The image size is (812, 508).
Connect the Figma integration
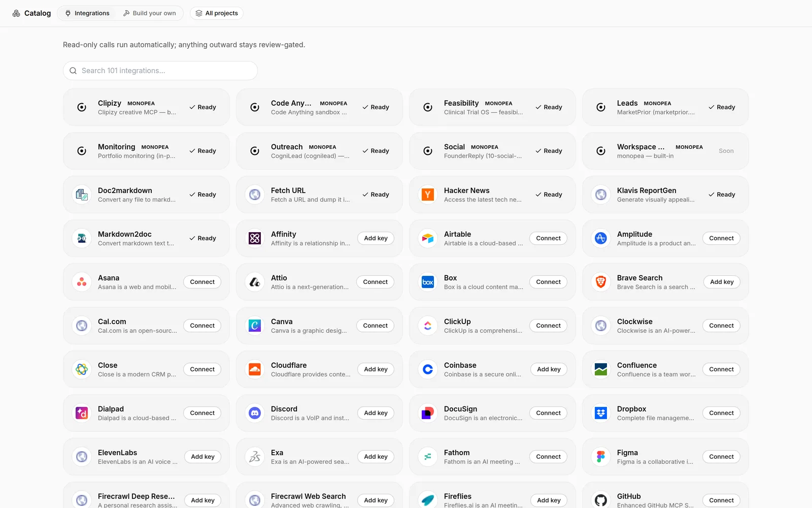(x=721, y=457)
